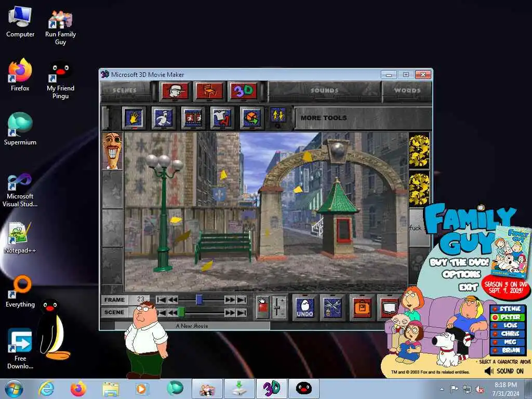Open the Firefox desktop shortcut
Screen dimensions: 532x399
point(20,75)
